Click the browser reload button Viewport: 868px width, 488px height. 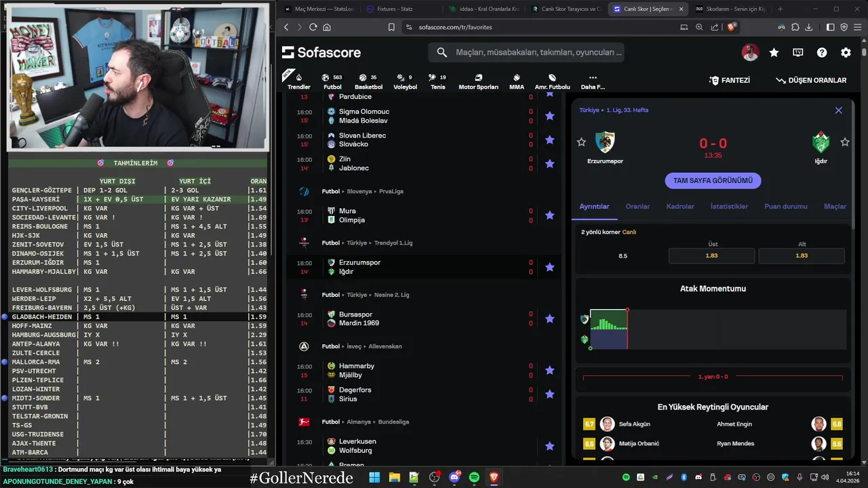313,27
